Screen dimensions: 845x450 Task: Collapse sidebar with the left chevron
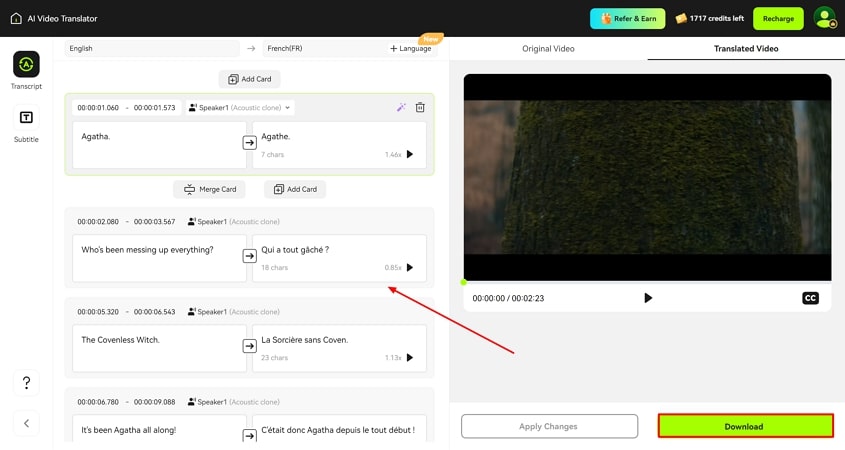coord(26,423)
